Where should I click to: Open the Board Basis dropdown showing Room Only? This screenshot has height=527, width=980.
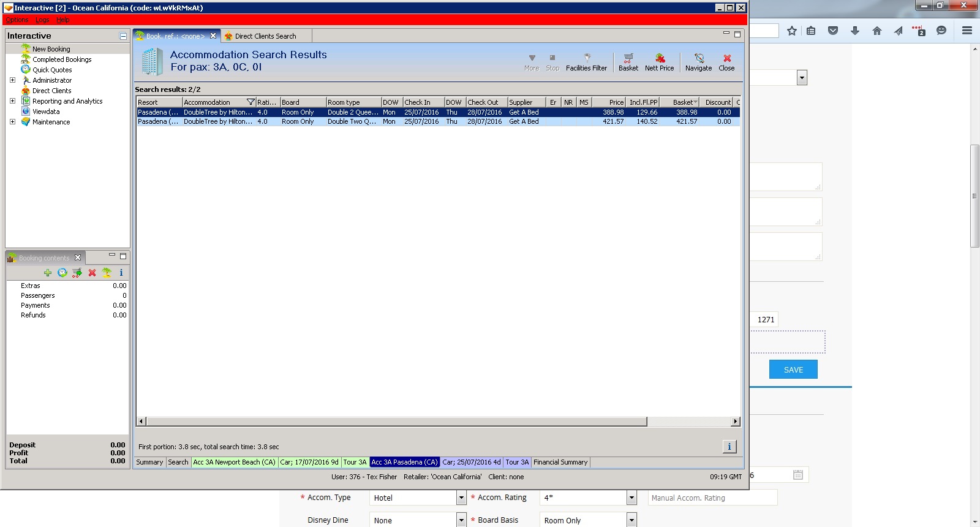631,520
